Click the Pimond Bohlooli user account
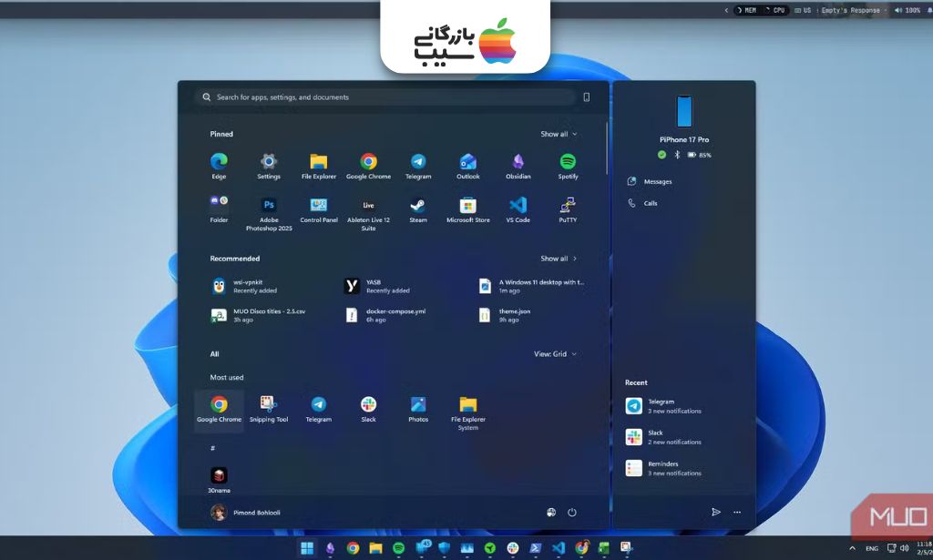This screenshot has height=560, width=933. pos(245,513)
